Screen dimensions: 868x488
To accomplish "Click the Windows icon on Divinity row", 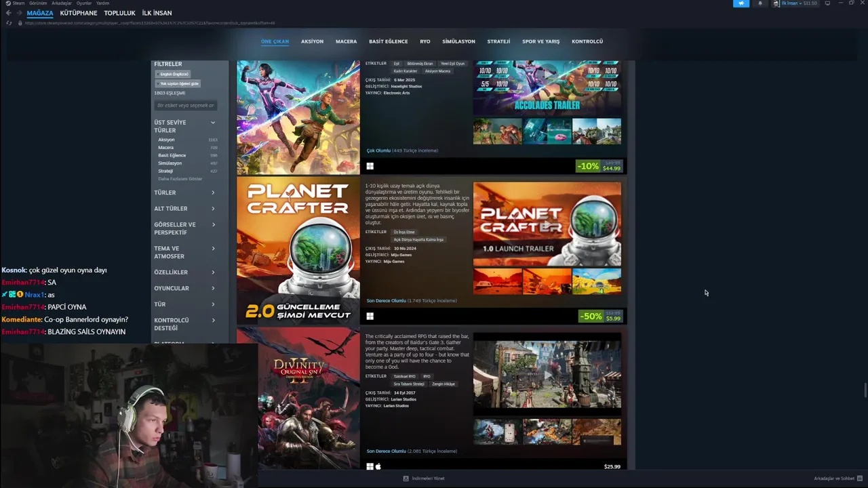I will point(370,466).
